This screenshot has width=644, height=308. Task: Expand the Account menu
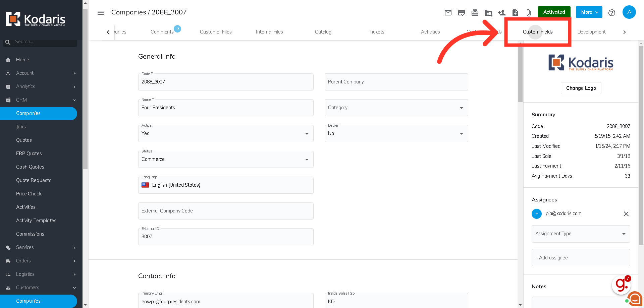coord(74,73)
